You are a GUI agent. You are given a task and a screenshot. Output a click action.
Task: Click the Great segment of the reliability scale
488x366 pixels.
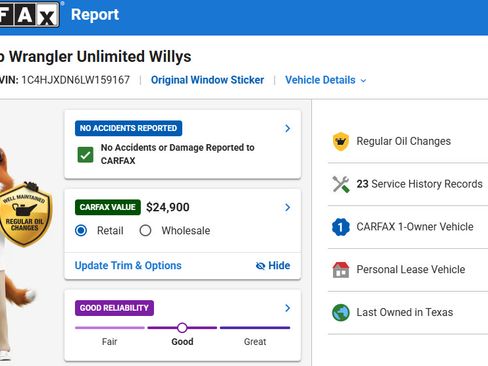pyautogui.click(x=255, y=328)
